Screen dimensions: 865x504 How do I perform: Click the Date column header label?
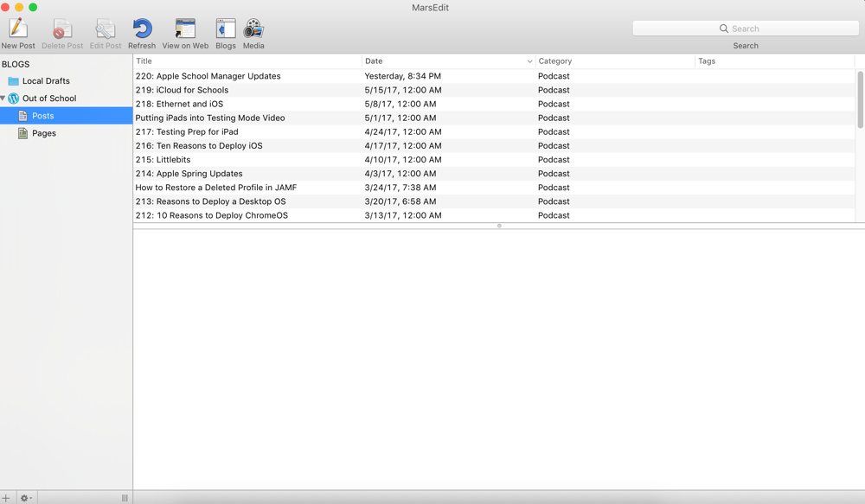374,61
